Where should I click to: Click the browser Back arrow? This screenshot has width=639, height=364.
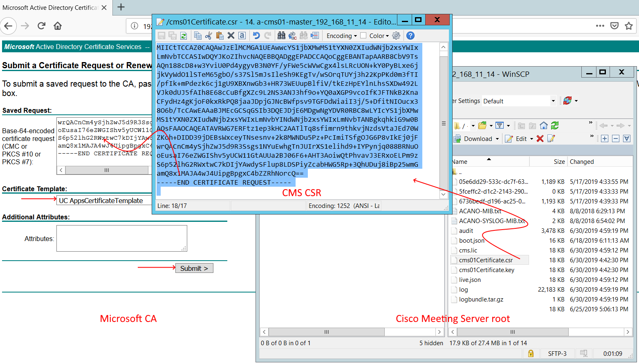point(8,26)
